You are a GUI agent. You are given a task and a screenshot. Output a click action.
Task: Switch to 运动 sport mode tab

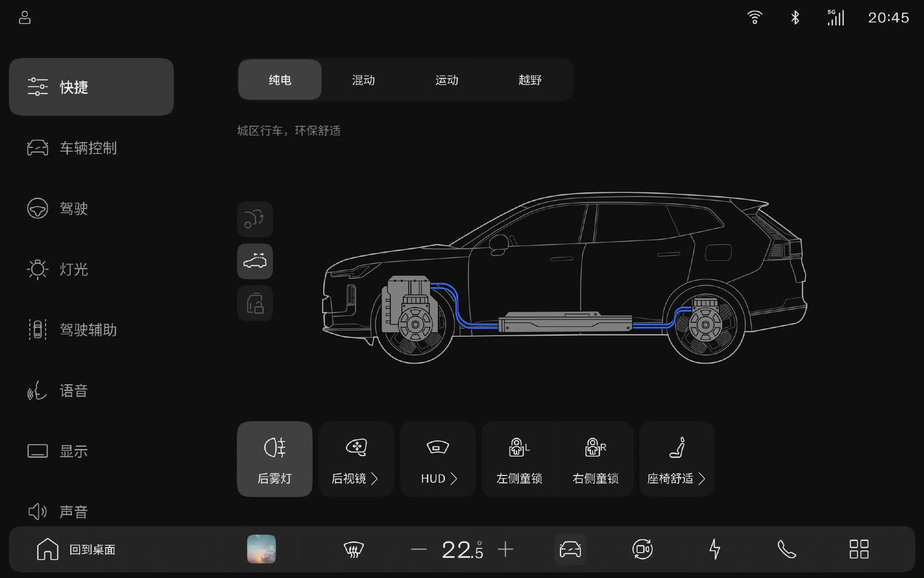(x=446, y=80)
